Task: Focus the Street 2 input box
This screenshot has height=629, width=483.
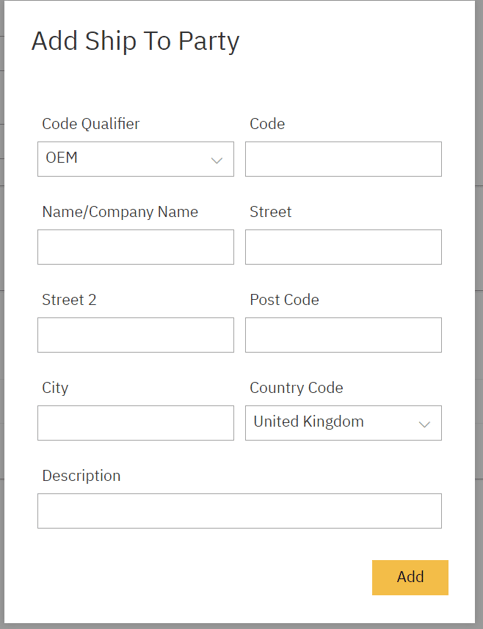Action: (x=136, y=335)
